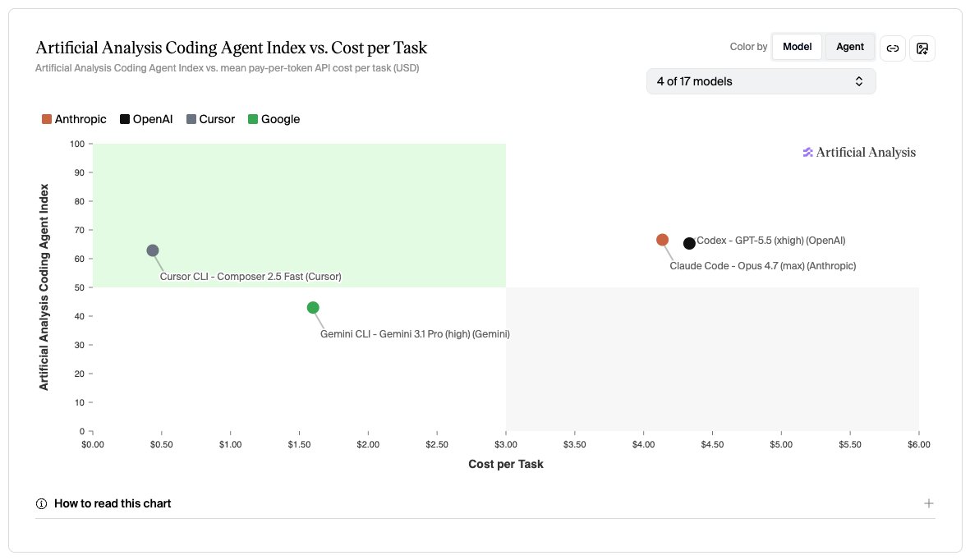Copy the chart link icon

tap(893, 48)
